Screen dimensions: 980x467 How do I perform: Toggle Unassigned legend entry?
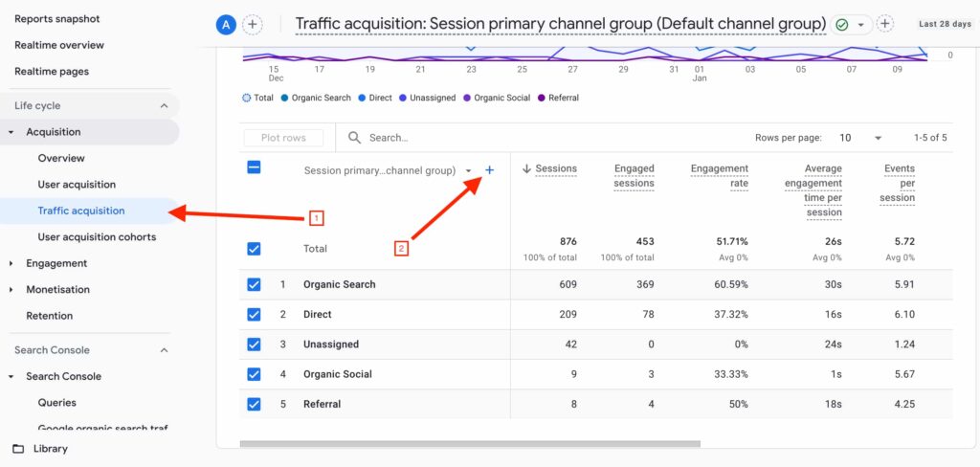pos(428,98)
